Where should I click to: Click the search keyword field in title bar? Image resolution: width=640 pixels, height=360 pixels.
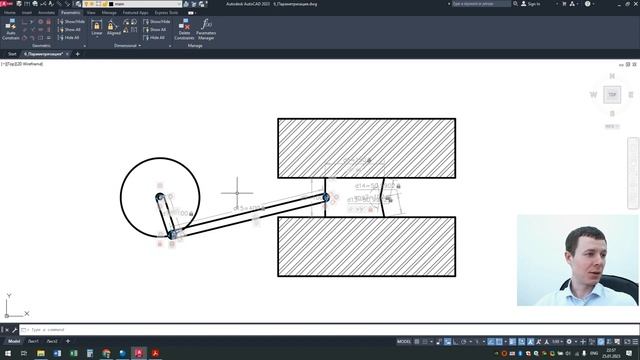click(481, 4)
